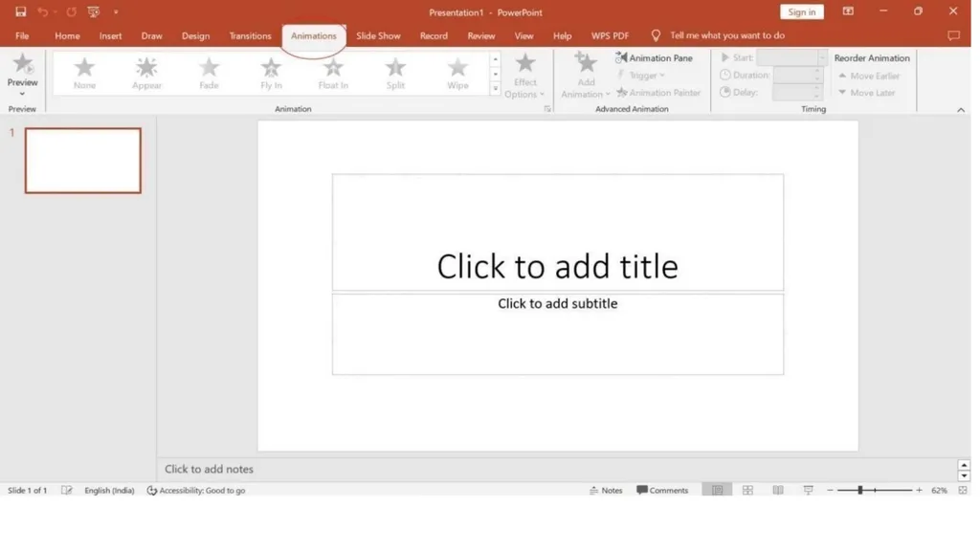Image resolution: width=980 pixels, height=550 pixels.
Task: Switch to Slide Sorter view
Action: [x=747, y=491]
